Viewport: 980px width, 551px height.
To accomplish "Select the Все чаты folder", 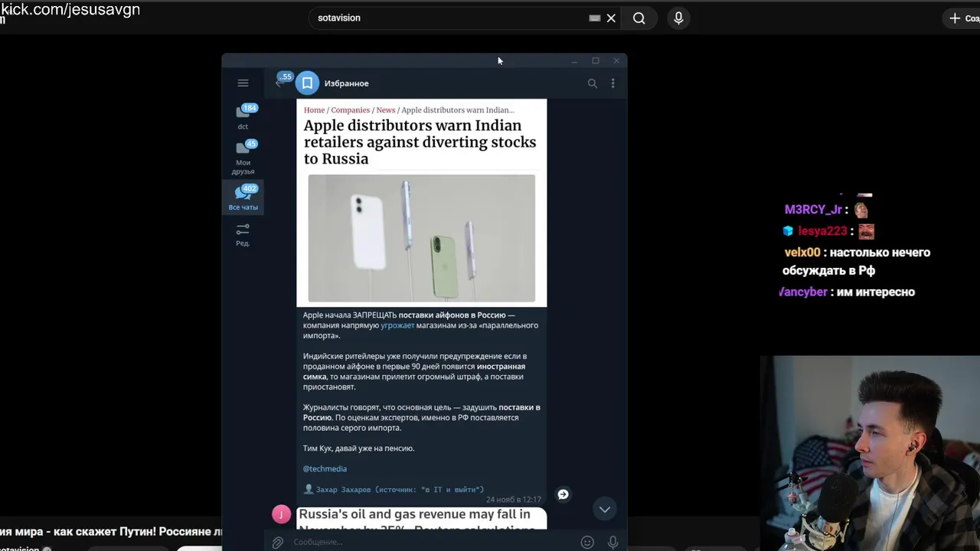I will point(243,197).
